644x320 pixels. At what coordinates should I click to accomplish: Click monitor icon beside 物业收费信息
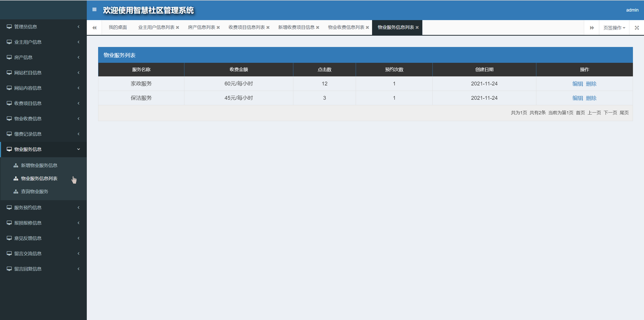(x=9, y=119)
